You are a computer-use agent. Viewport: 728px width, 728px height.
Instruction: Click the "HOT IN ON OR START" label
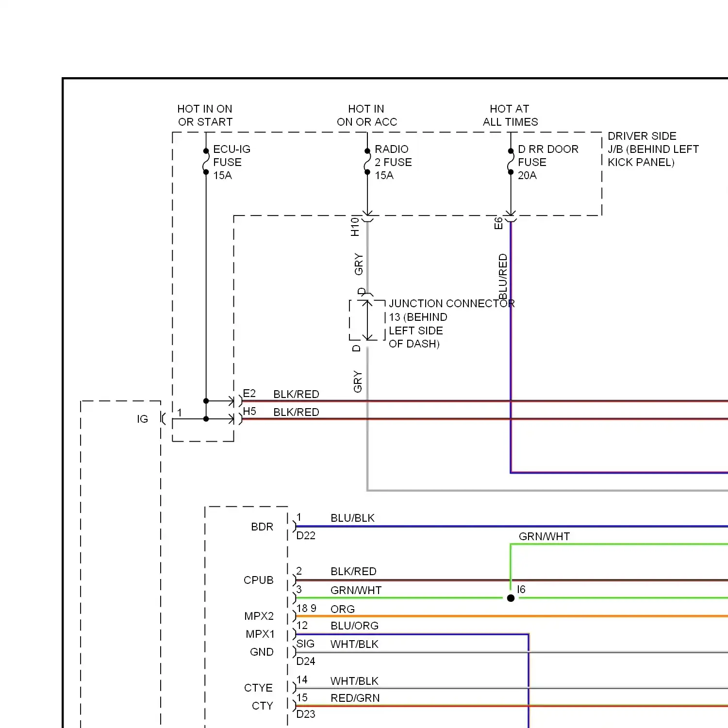coord(205,116)
